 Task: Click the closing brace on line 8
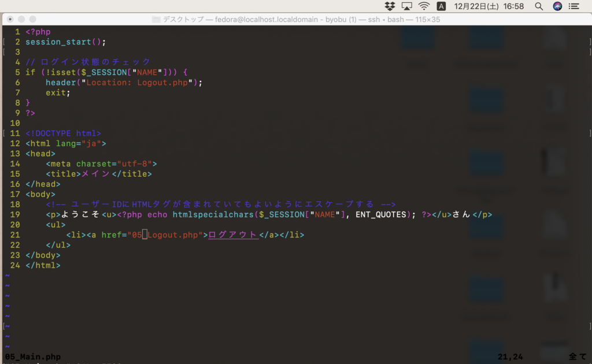pos(28,103)
